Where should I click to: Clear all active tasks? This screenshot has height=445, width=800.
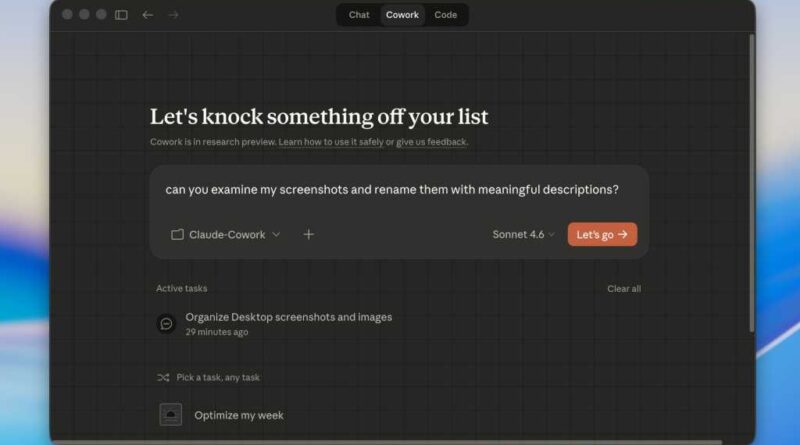pos(623,289)
